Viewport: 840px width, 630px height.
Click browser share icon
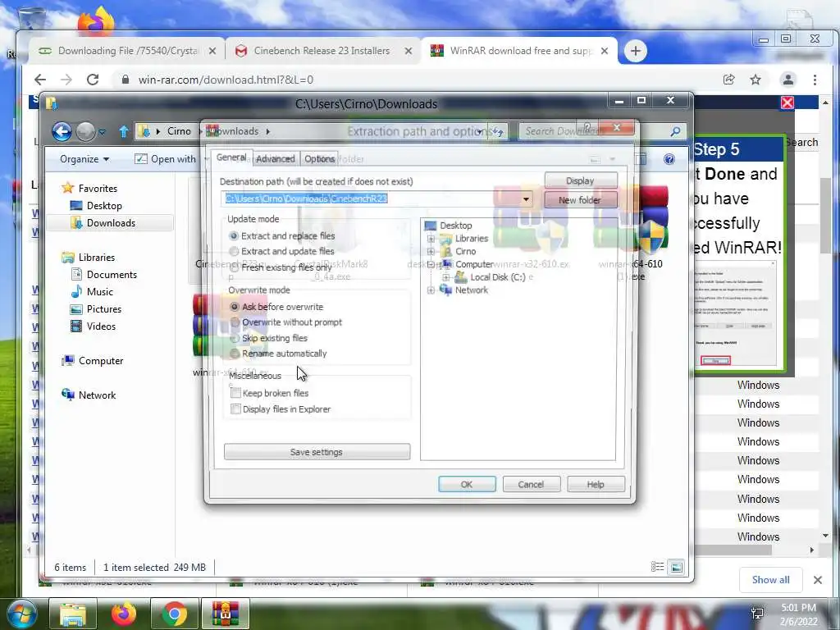(728, 80)
